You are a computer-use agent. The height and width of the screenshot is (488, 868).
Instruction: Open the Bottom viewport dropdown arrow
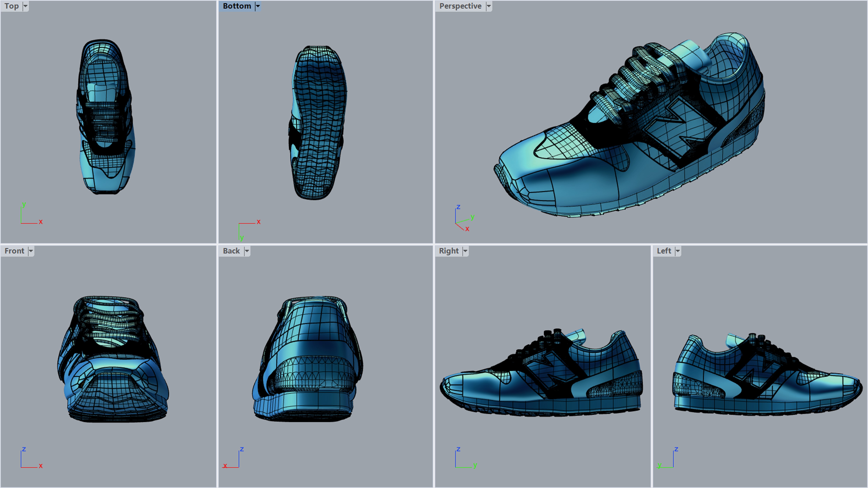[x=258, y=6]
